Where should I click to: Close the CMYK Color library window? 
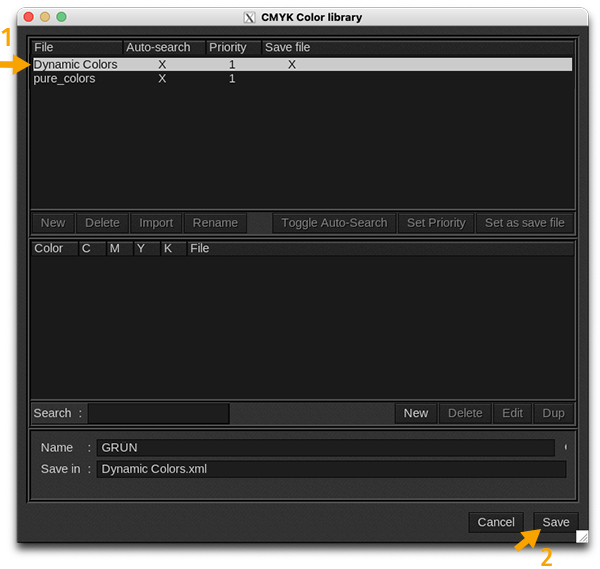tap(29, 17)
